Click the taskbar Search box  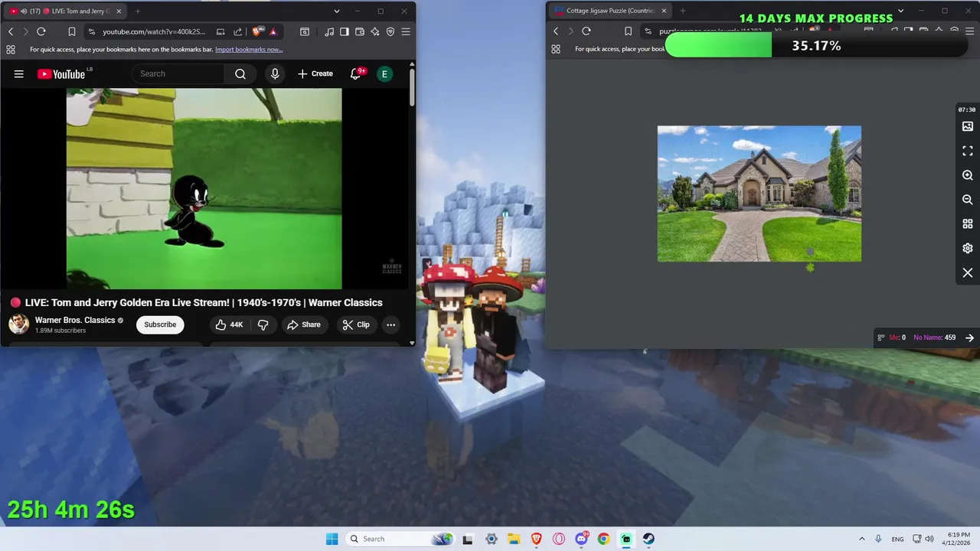pyautogui.click(x=400, y=539)
